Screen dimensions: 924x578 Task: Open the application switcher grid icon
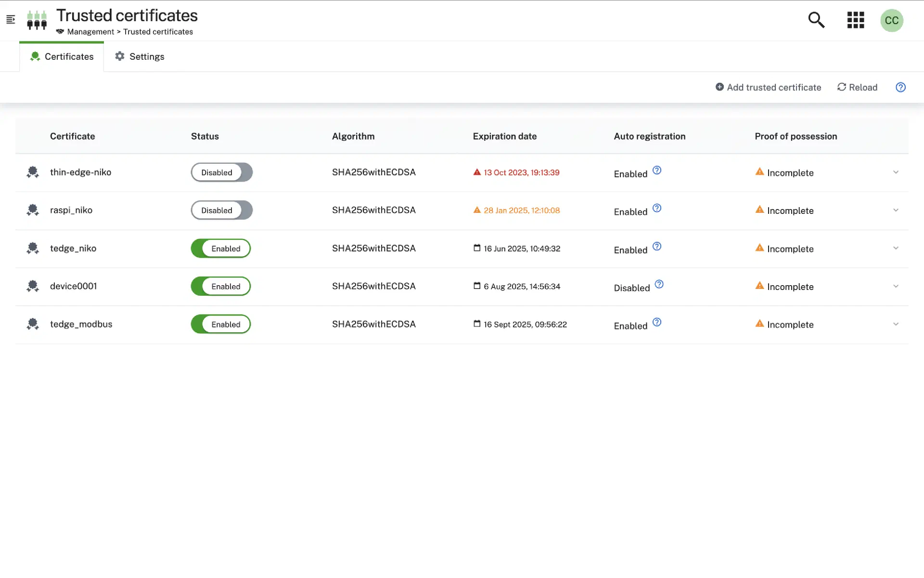point(855,20)
